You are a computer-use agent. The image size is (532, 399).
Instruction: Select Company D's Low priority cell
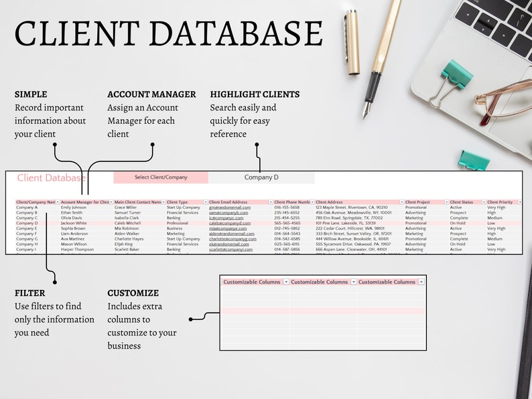491,223
